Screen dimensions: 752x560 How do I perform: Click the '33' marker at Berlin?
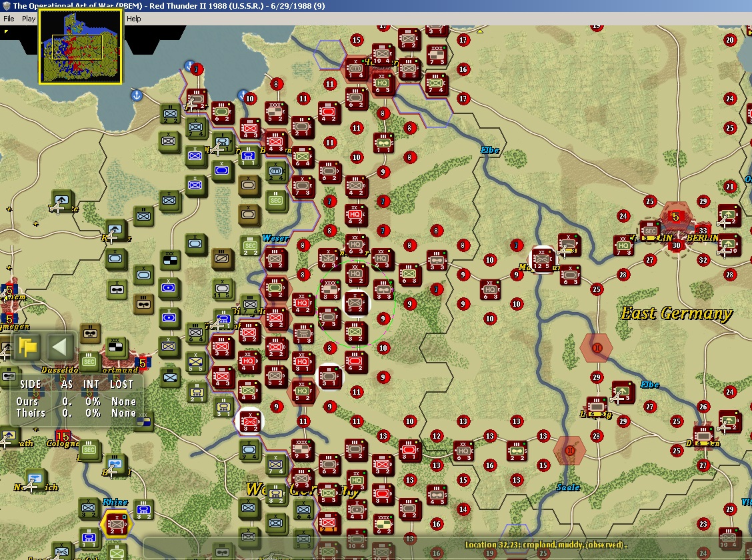pyautogui.click(x=703, y=231)
